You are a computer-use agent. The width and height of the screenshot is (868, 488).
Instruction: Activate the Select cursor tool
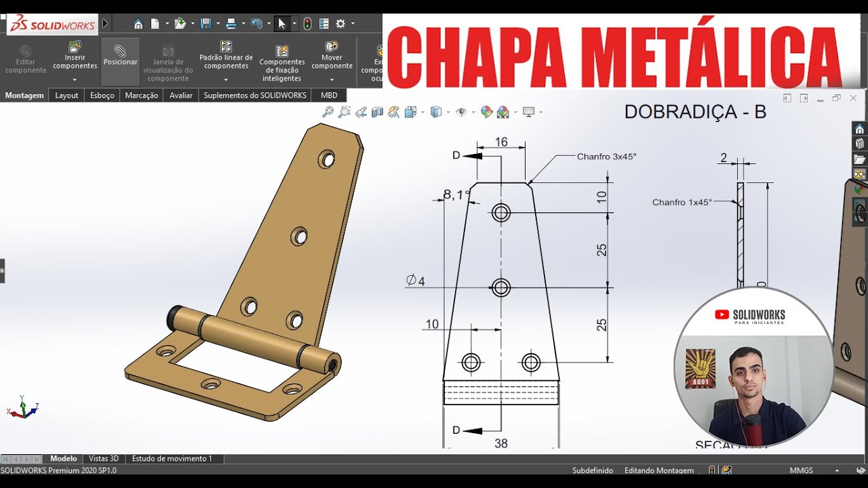[282, 24]
